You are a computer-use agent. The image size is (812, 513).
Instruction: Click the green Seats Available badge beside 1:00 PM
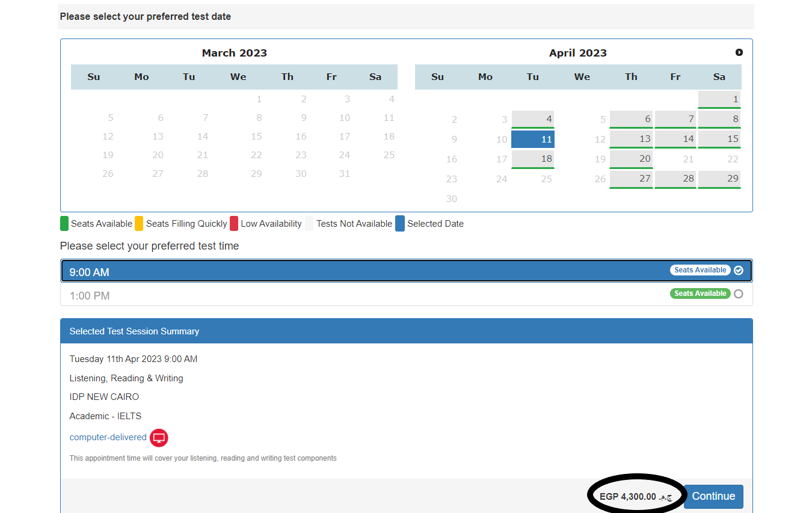[700, 293]
